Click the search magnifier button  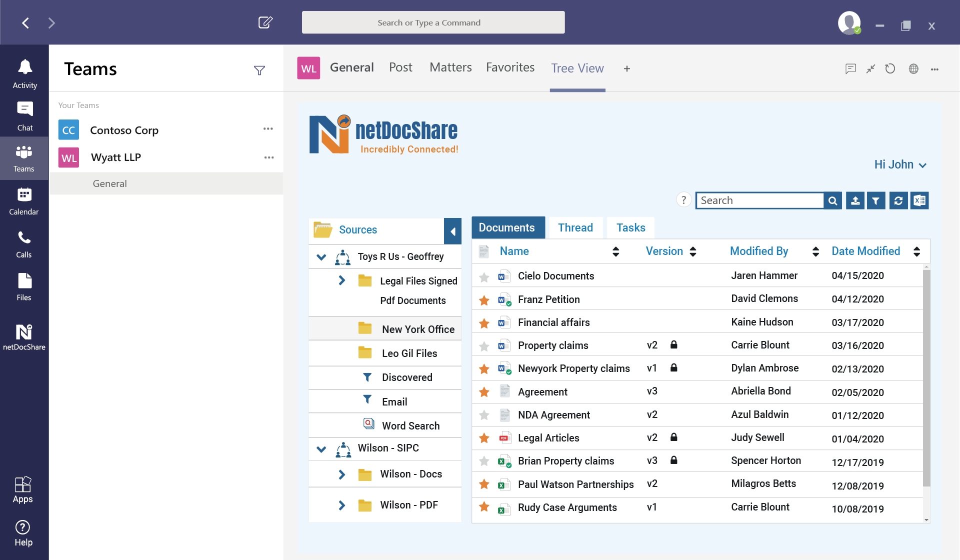tap(832, 200)
